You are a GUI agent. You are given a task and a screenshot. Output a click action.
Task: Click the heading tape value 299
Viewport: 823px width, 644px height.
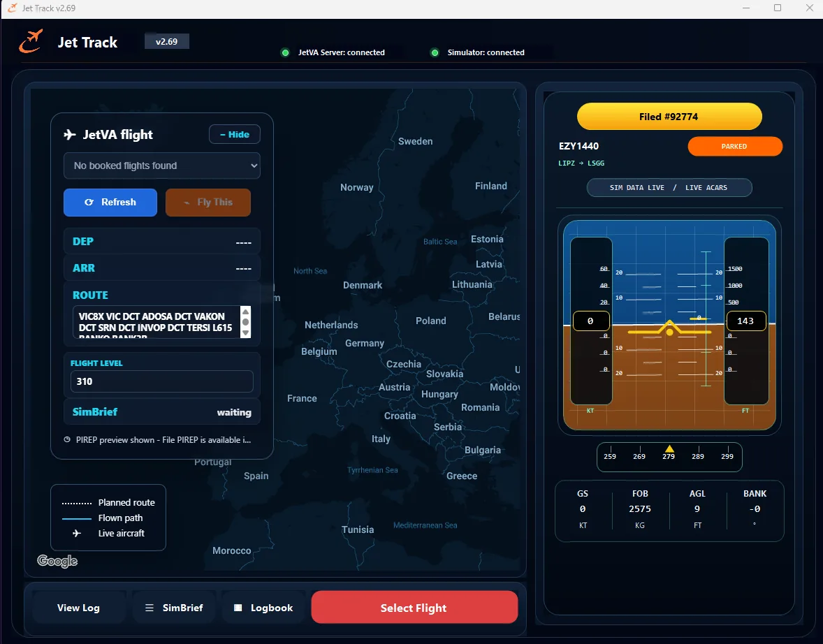click(727, 457)
